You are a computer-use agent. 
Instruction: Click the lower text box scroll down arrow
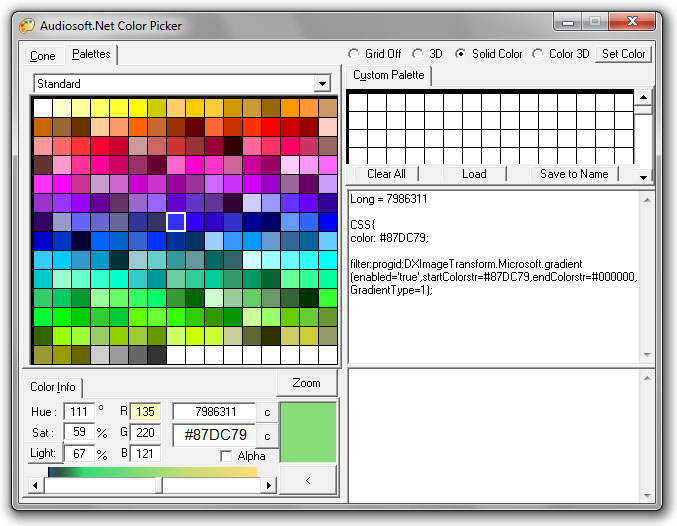point(647,495)
